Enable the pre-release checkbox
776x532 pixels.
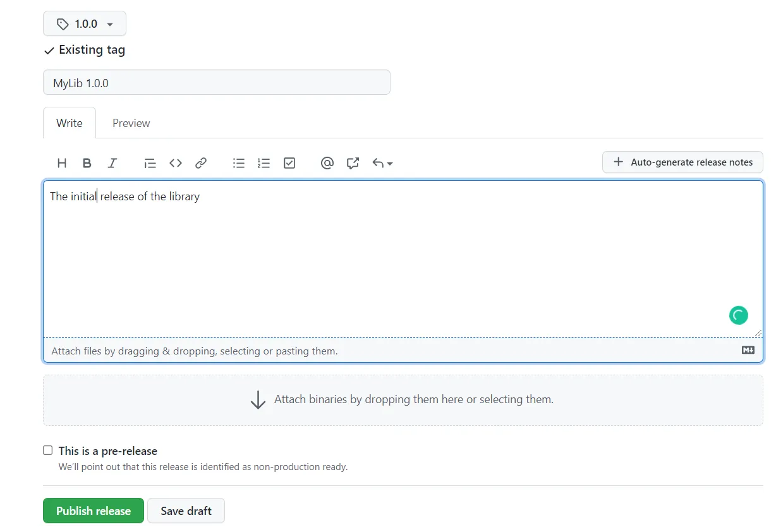(48, 450)
